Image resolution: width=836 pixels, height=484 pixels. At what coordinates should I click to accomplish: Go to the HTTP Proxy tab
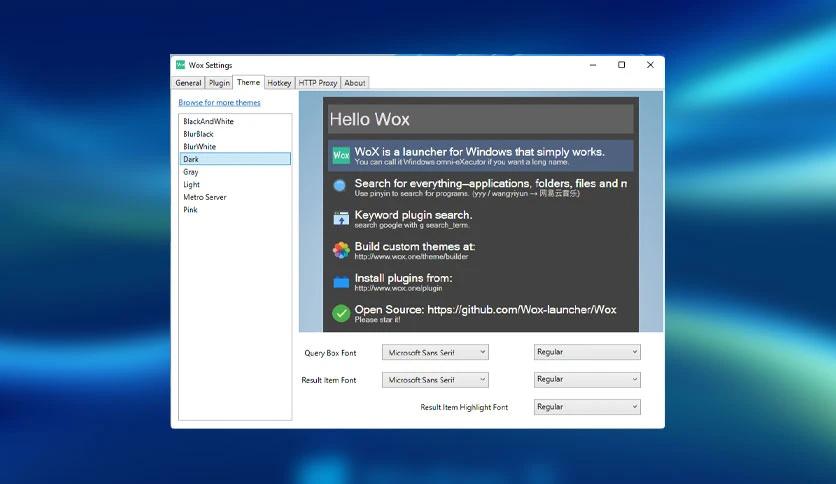318,83
